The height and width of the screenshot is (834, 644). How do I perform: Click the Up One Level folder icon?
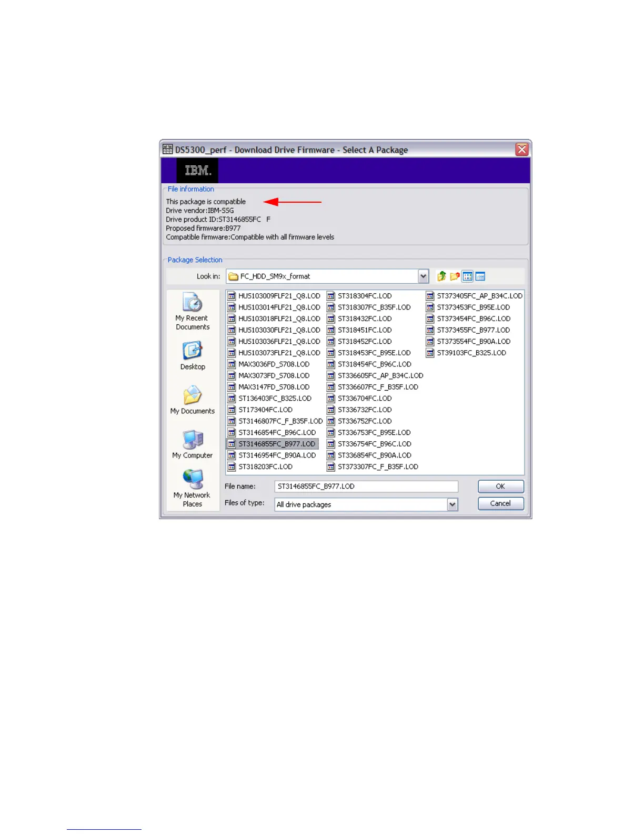pos(441,276)
